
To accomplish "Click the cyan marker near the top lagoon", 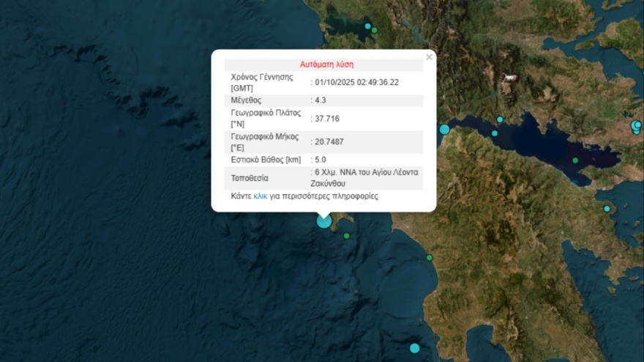I will pyautogui.click(x=368, y=26).
